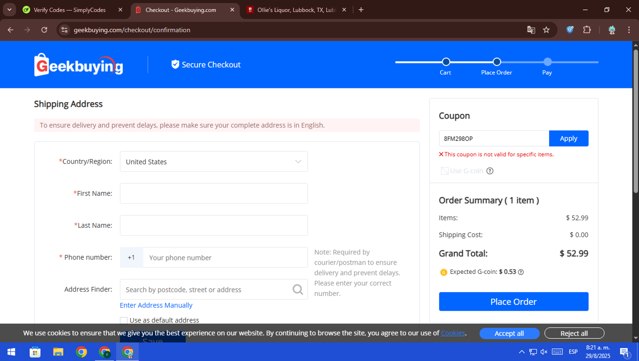Click the +1 phone country code selector
This screenshot has height=361, width=639.
tap(131, 258)
